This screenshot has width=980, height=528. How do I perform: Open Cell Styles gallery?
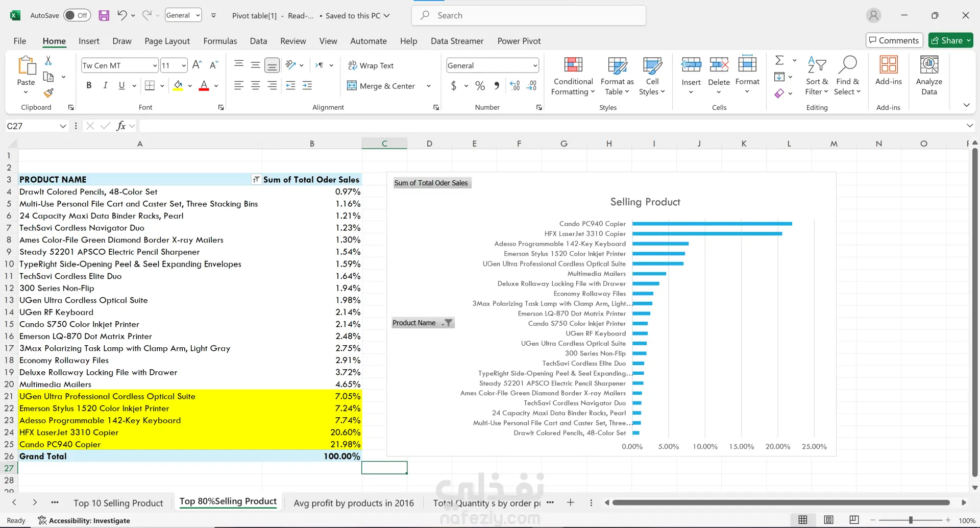pos(652,76)
